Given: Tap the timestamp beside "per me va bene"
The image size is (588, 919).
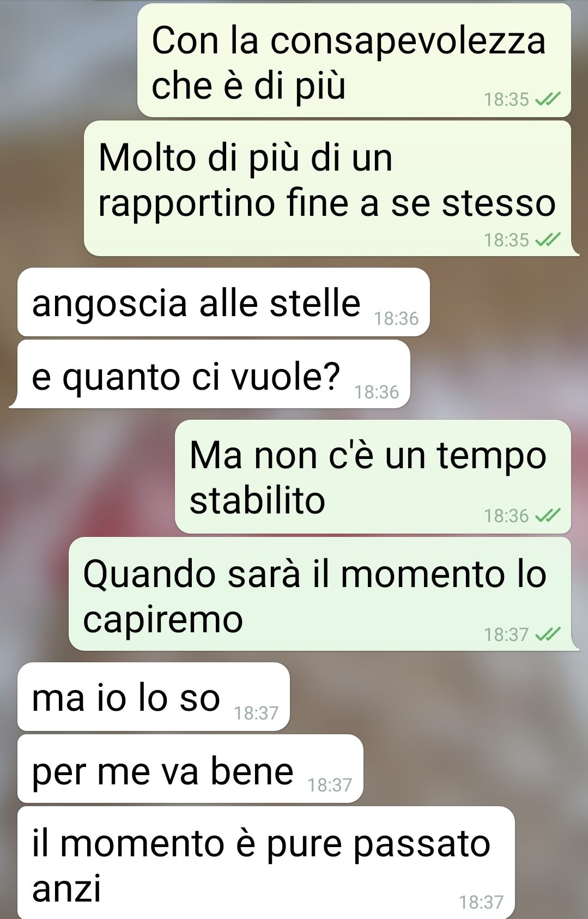Looking at the screenshot, I should click(330, 785).
